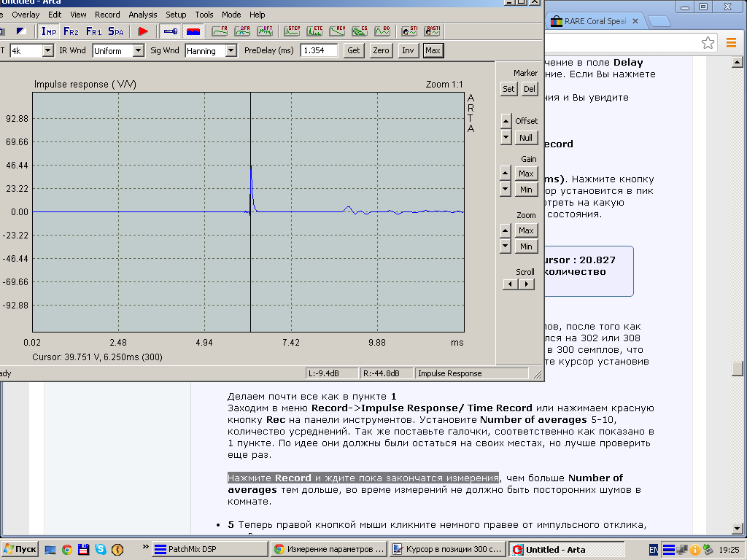Click the Scroll right arrow
747x560 pixels.
click(526, 284)
